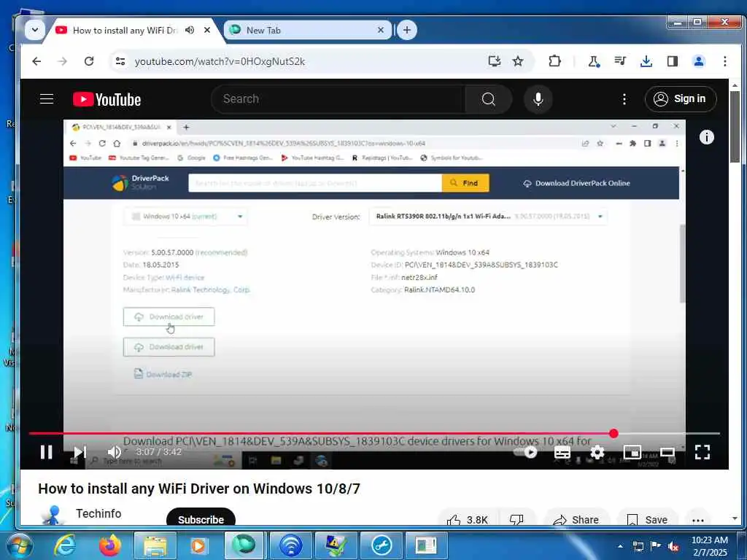Open more actions under the video
This screenshot has height=560, width=747.
(698, 520)
